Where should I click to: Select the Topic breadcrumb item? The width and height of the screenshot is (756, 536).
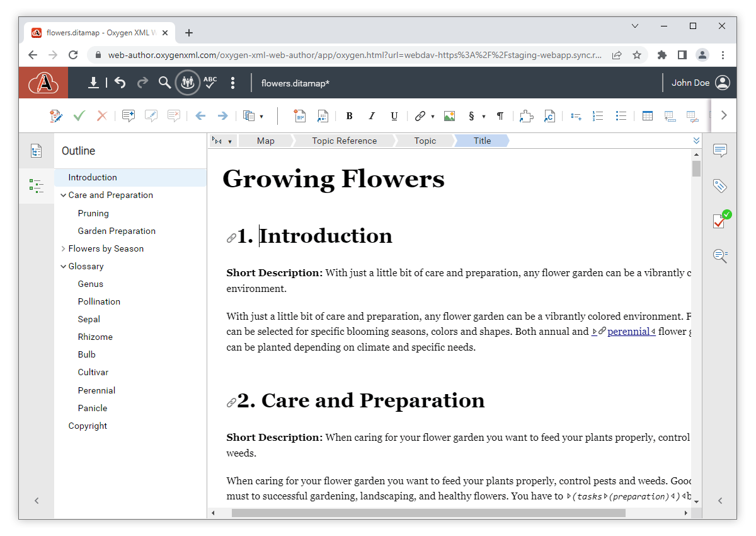tap(425, 141)
